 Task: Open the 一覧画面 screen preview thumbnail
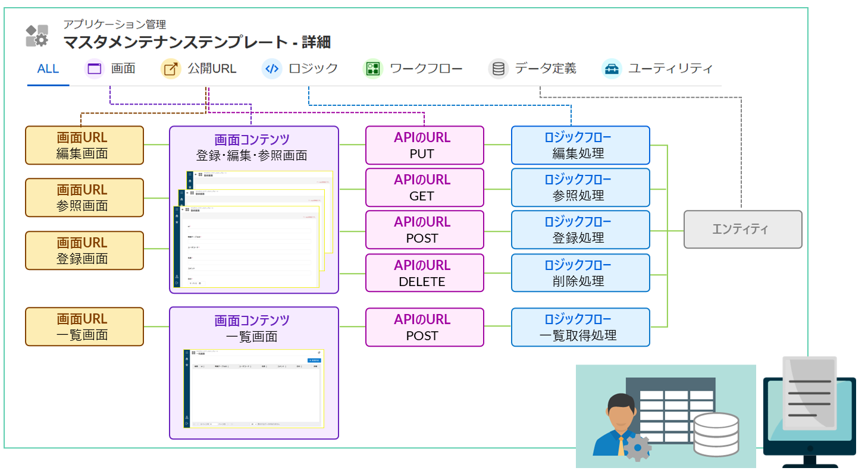(x=253, y=388)
